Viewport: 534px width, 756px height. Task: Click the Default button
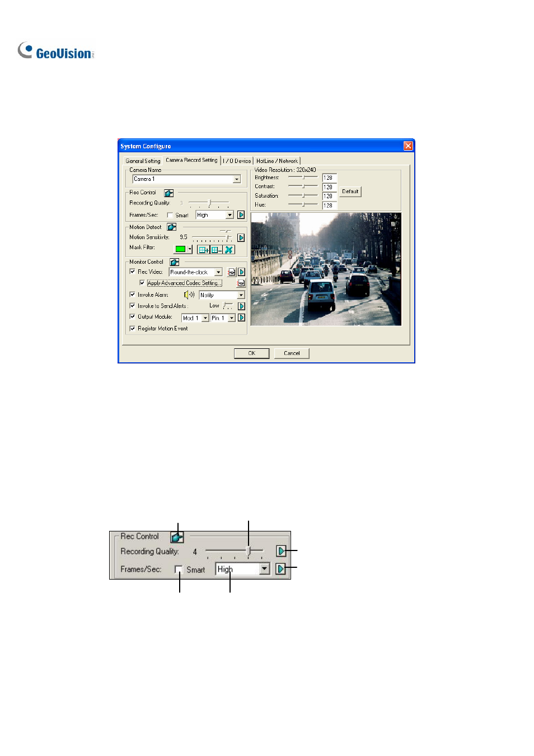pos(350,192)
